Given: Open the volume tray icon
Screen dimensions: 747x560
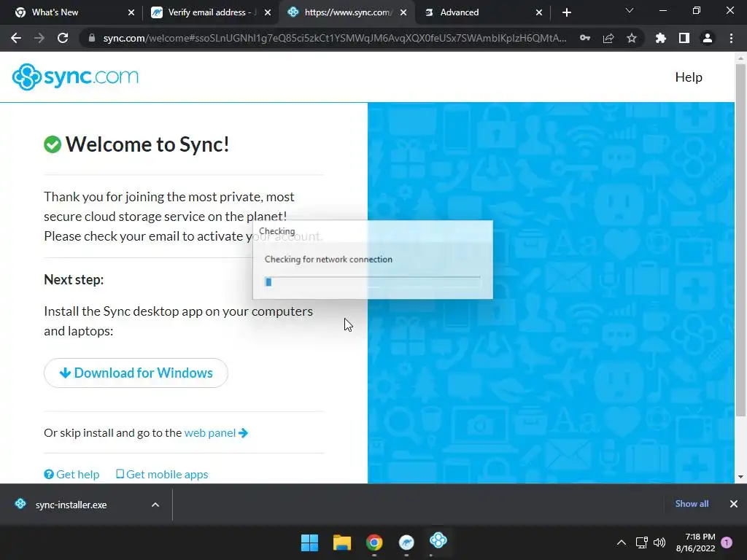Looking at the screenshot, I should pos(659,542).
